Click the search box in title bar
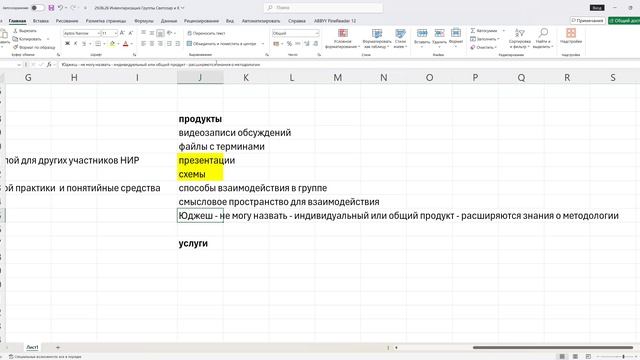 pyautogui.click(x=323, y=8)
